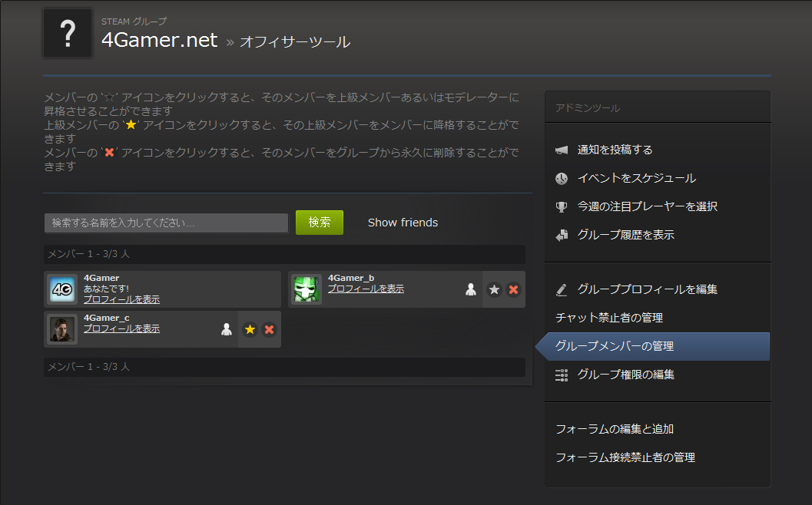Remove 4Gamer_c using the red X icon
Viewport: 812px width, 505px height.
point(270,329)
